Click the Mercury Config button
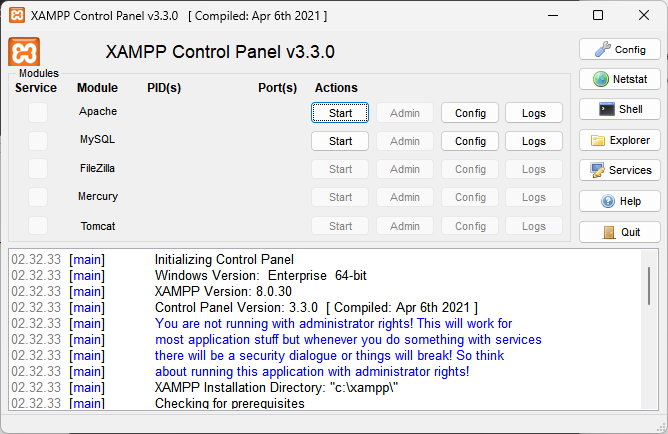The width and height of the screenshot is (668, 434). coord(470,197)
